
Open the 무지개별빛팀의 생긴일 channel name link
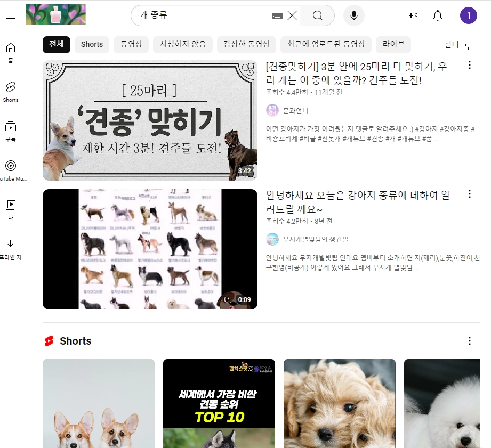point(316,239)
